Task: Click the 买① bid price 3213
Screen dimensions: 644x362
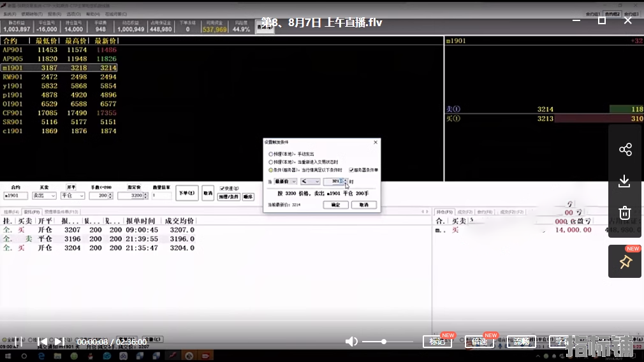Action: (545, 119)
